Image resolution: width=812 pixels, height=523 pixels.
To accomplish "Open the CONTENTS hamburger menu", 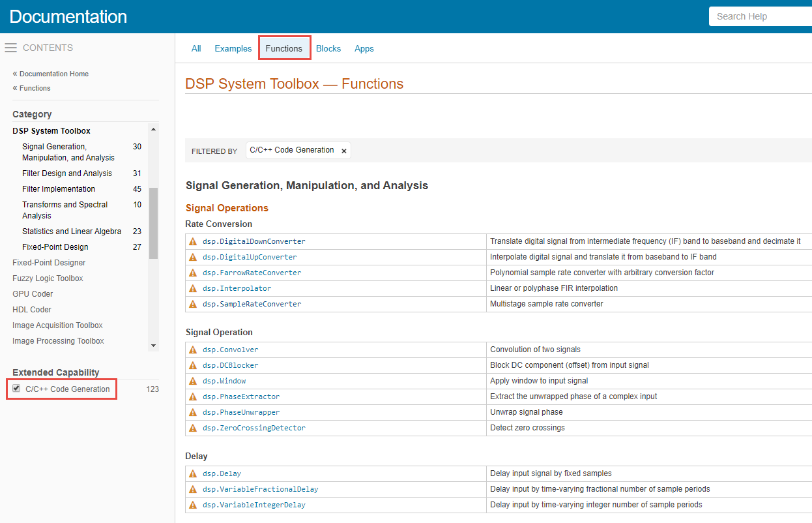I will coord(10,47).
